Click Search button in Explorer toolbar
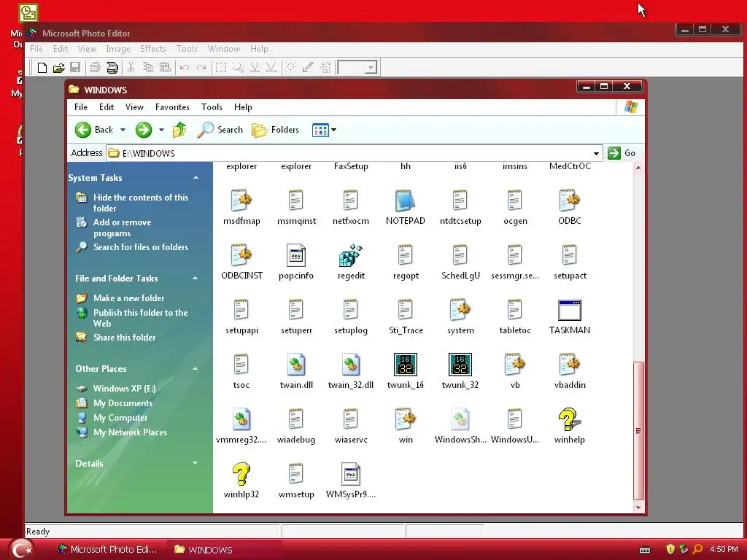747x560 pixels. [x=220, y=130]
